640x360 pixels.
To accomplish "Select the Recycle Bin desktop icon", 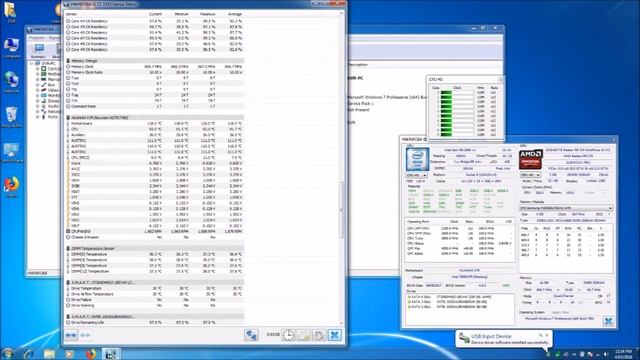I will (11, 117).
